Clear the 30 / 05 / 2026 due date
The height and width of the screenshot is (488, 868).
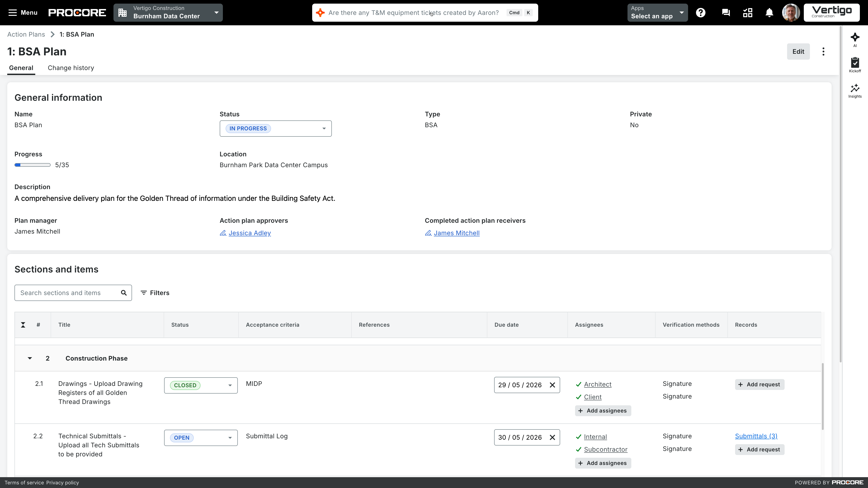[x=552, y=437]
